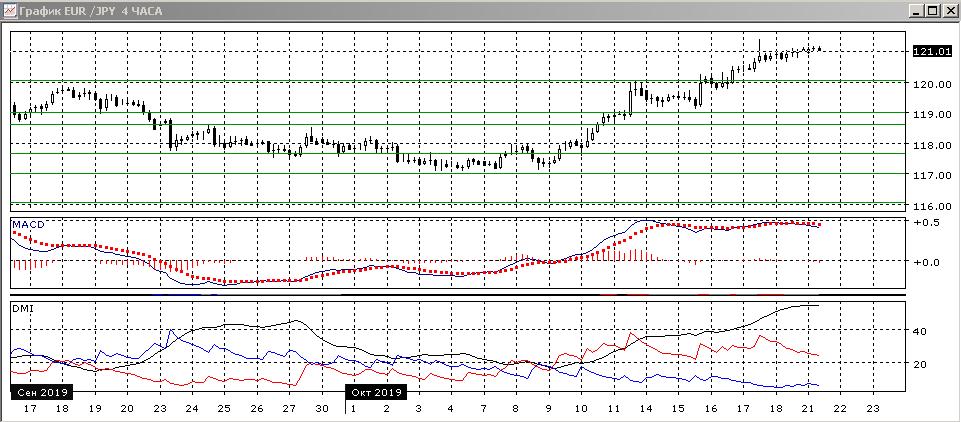Click the MACD indicator label
This screenshot has height=422, width=961.
click(27, 225)
